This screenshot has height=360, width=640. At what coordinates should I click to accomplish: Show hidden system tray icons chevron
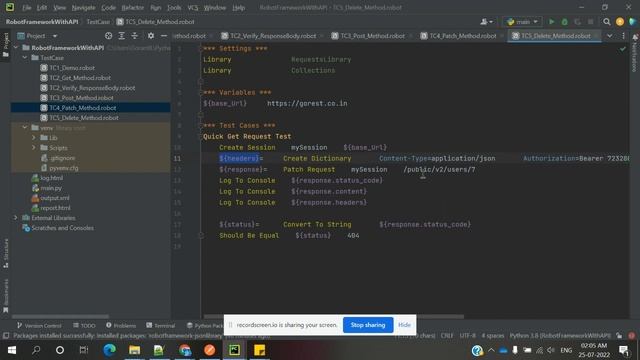point(491,350)
